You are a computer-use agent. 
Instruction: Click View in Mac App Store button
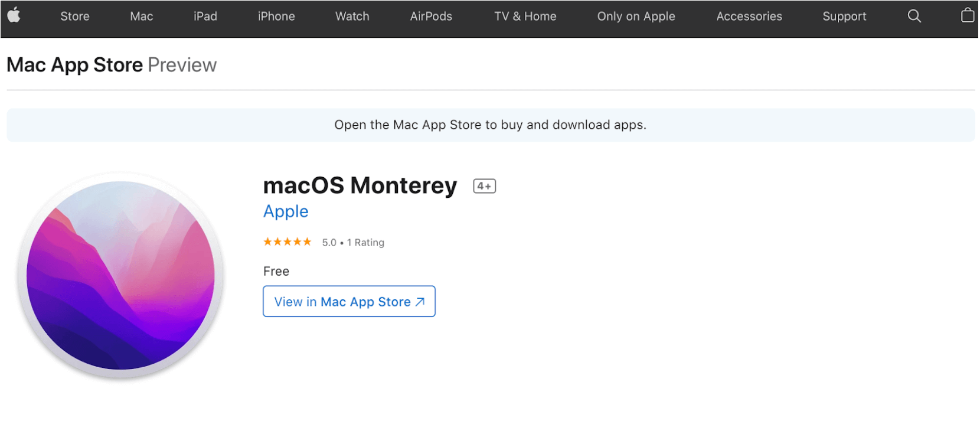(x=349, y=301)
